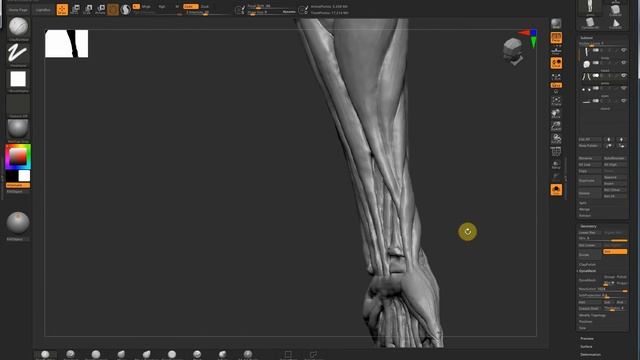Click the Duplicate subtool button
Viewport: 640px width, 360px height.
pyautogui.click(x=589, y=180)
